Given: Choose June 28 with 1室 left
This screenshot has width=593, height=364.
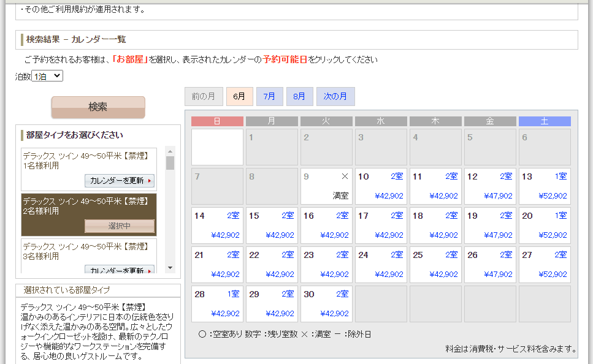Looking at the screenshot, I should (217, 305).
